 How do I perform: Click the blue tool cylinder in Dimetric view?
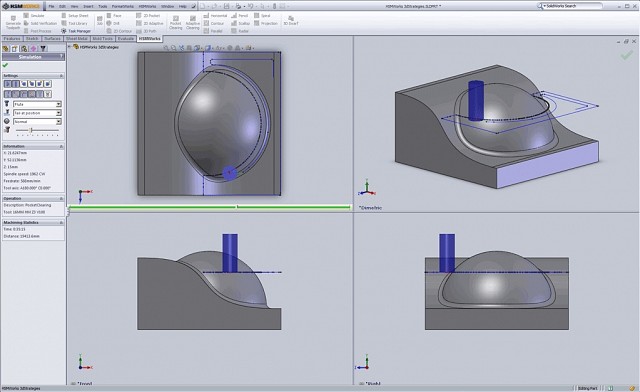tap(476, 100)
